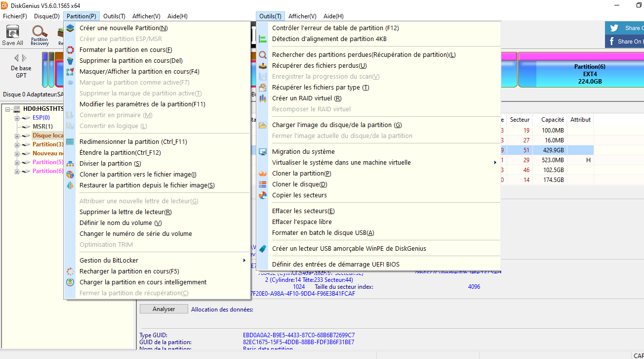Open Virtualiser le système dans une machine virtuelle submenu
Screen dimensions: 644x359
click(378, 163)
